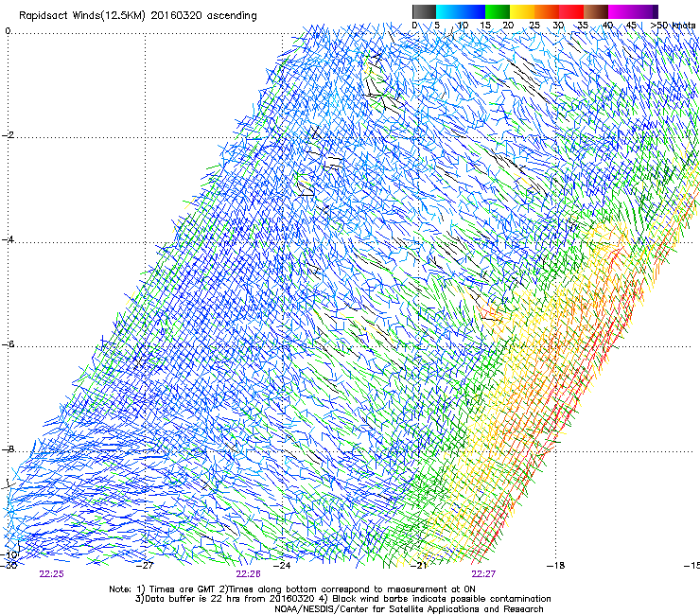The height and width of the screenshot is (615, 700).
Task: Click the "20" label under the color bar
Action: (x=509, y=26)
